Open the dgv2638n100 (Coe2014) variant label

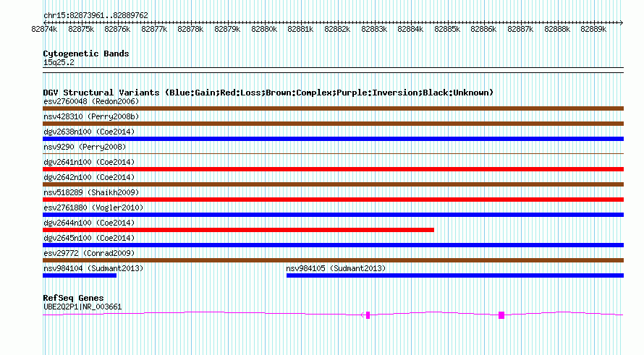point(89,132)
